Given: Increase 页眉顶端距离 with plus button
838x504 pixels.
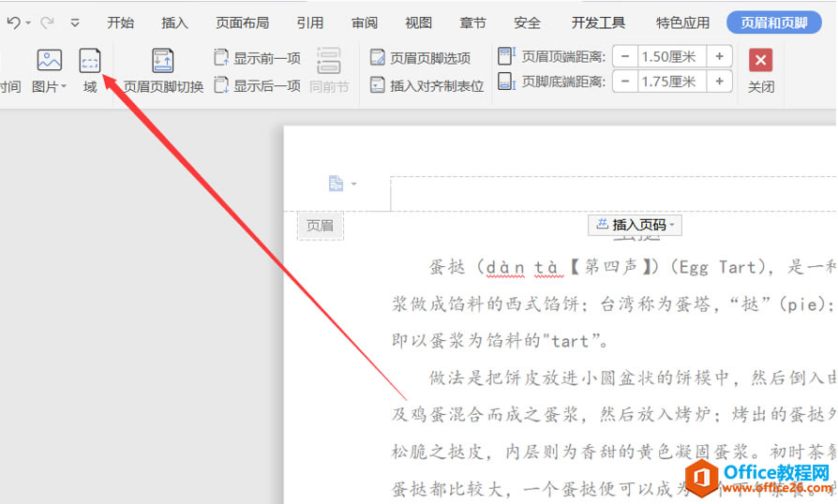Looking at the screenshot, I should coord(719,56).
